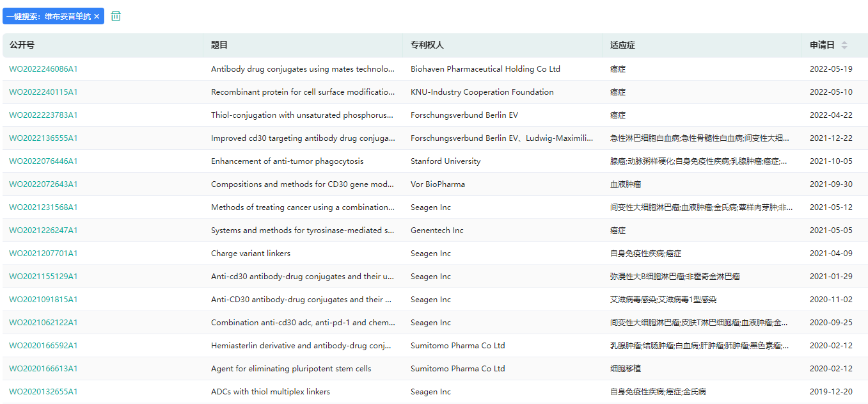Select title 'Thiol-conjugation with unsaturated phosphorus...'
Image resolution: width=868 pixels, height=404 pixels.
point(303,115)
